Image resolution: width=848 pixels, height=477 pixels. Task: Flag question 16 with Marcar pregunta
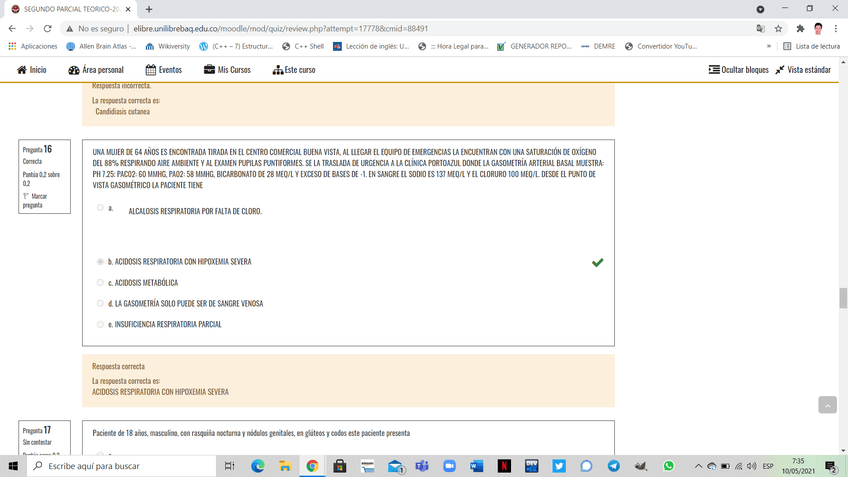pyautogui.click(x=35, y=201)
